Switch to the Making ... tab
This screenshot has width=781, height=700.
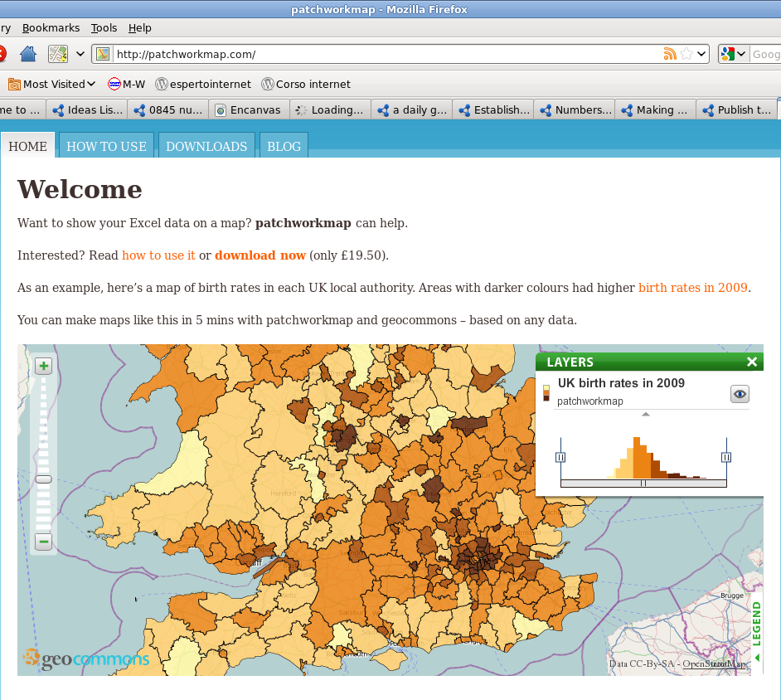[x=656, y=110]
